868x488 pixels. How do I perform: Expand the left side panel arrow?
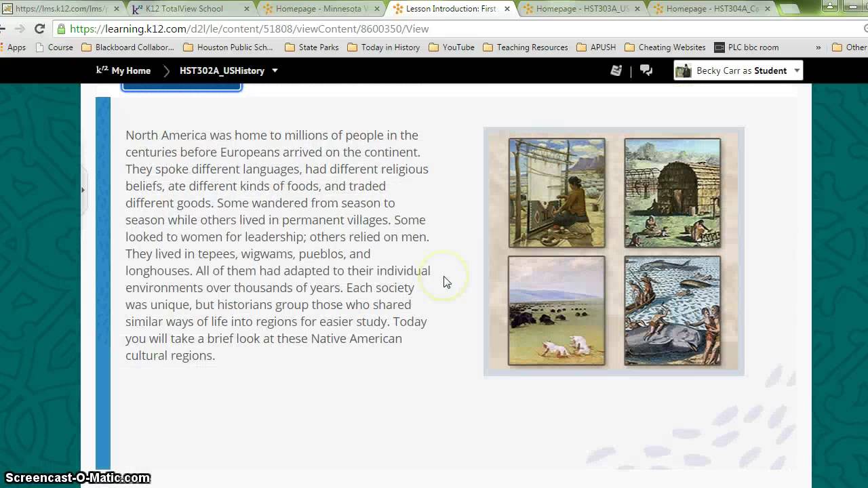click(x=83, y=190)
